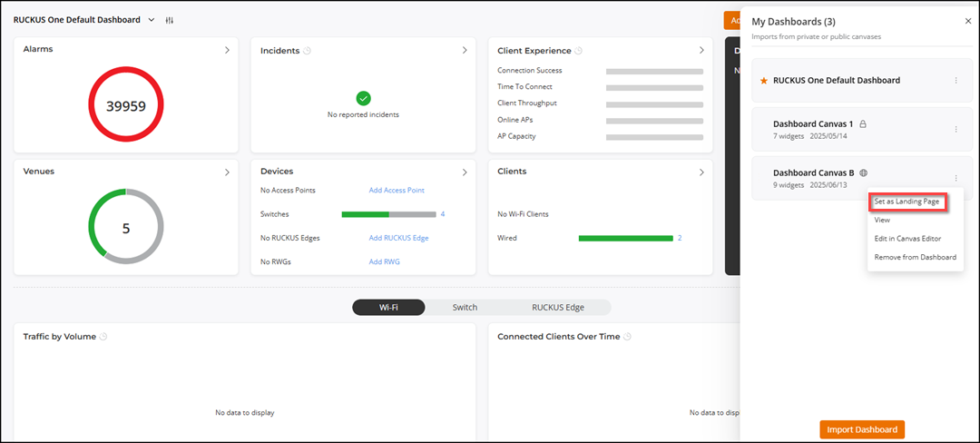Image resolution: width=980 pixels, height=443 pixels.
Task: Choose Edit in Canvas Editor
Action: (x=907, y=239)
